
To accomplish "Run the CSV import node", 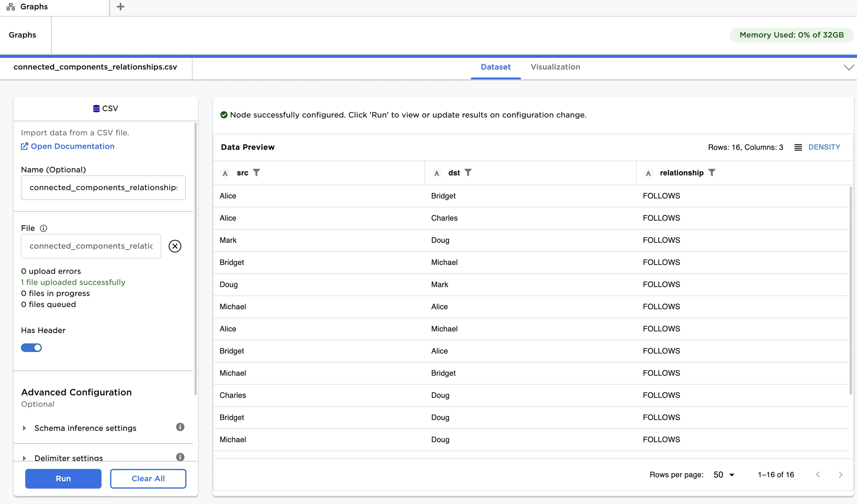I will tap(63, 478).
